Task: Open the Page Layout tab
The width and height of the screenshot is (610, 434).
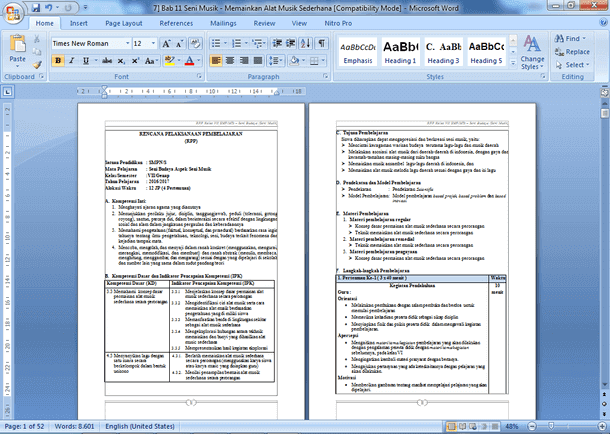Action: pos(124,23)
